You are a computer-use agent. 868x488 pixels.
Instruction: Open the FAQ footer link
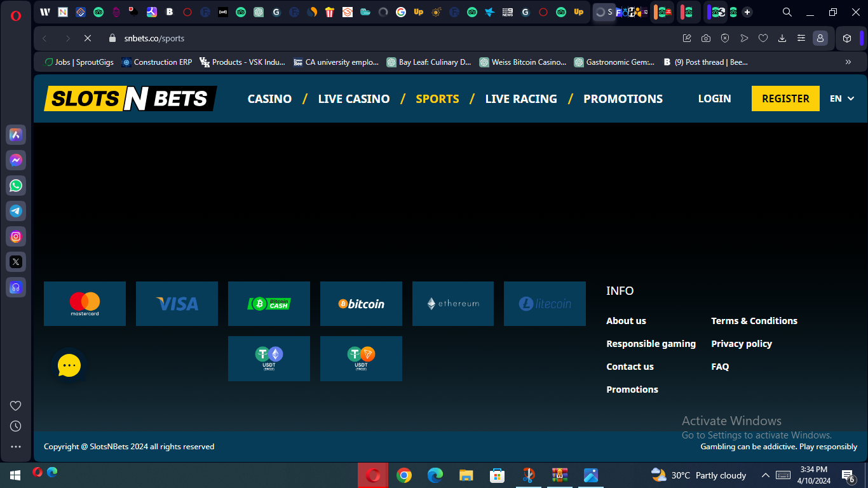coord(720,367)
